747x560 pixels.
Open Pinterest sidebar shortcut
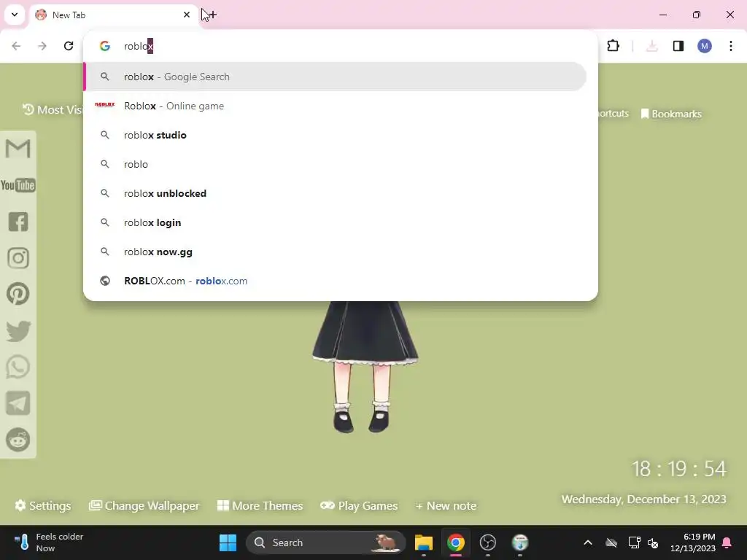click(x=18, y=294)
